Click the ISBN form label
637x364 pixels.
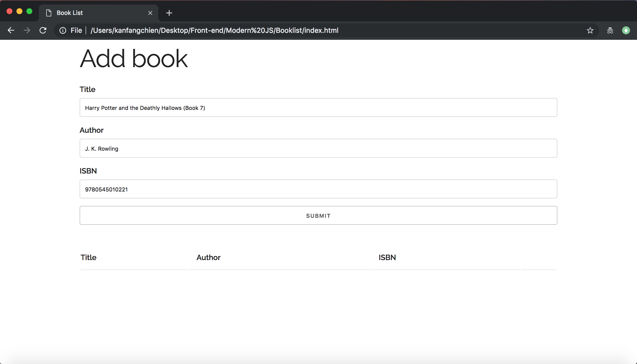coord(88,171)
